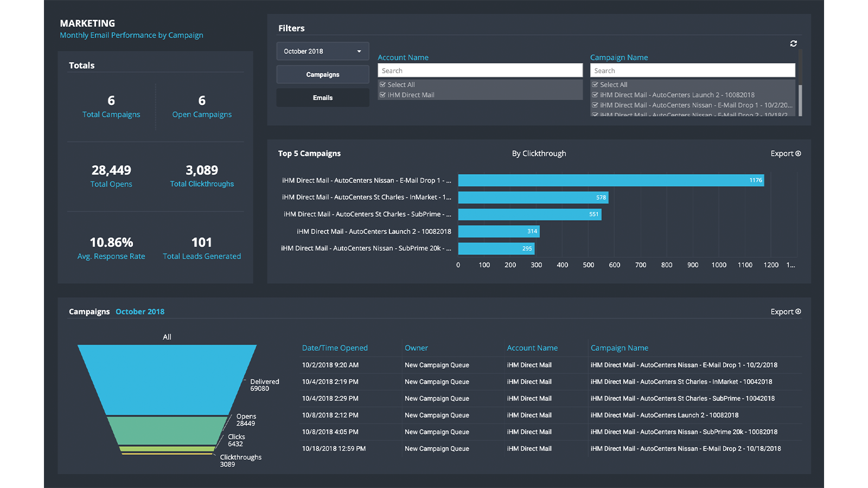Switch to the Emails tab

323,98
